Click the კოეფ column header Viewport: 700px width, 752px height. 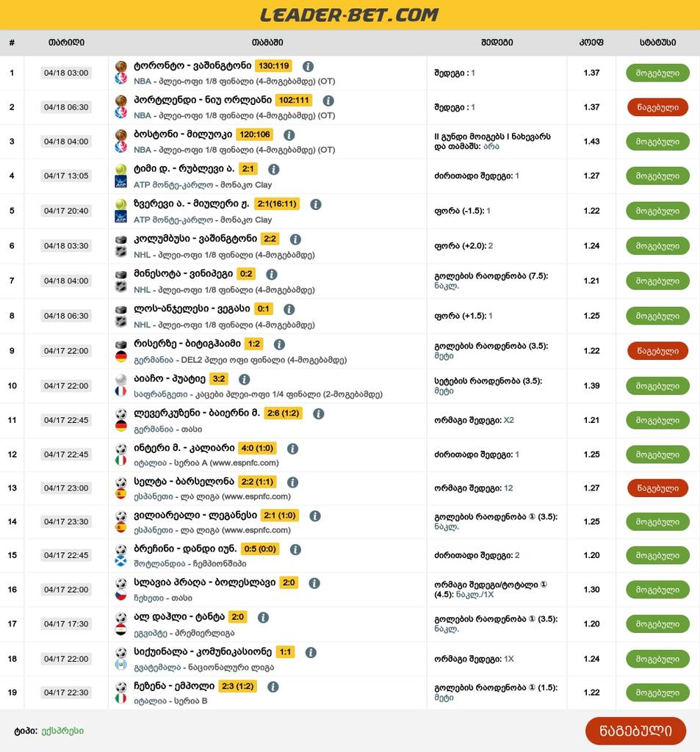(x=591, y=43)
